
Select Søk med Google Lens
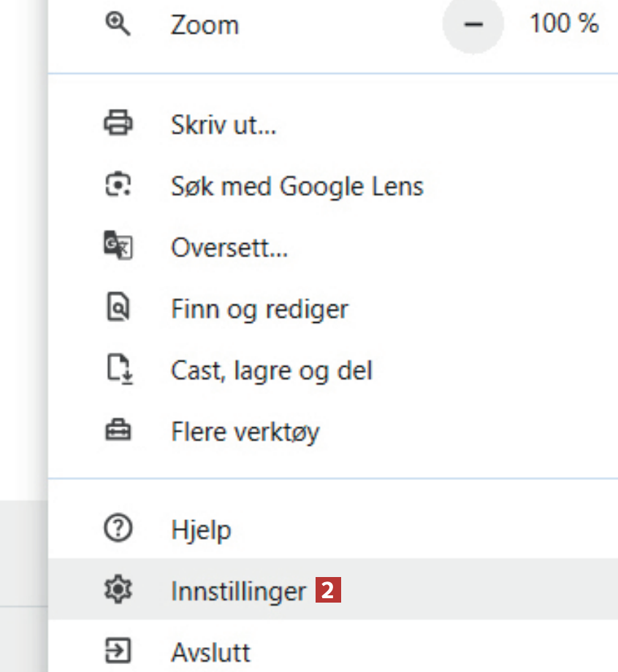coord(297,186)
